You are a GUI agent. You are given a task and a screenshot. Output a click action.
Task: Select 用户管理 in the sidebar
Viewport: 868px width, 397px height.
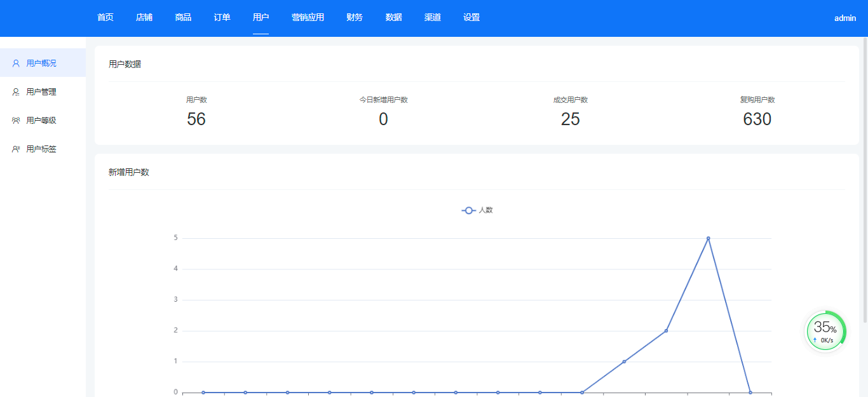(x=41, y=92)
